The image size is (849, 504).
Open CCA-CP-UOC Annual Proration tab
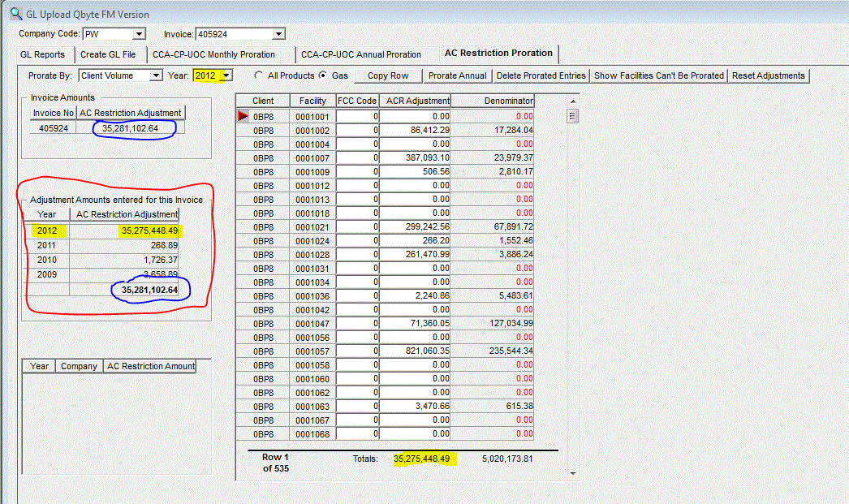[360, 54]
